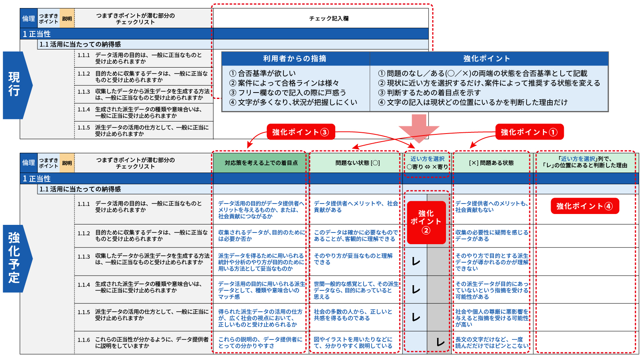644x358 pixels.
Task: Click cell 長文の文字だけなど、一度読んだだけでは
Action: tap(492, 343)
